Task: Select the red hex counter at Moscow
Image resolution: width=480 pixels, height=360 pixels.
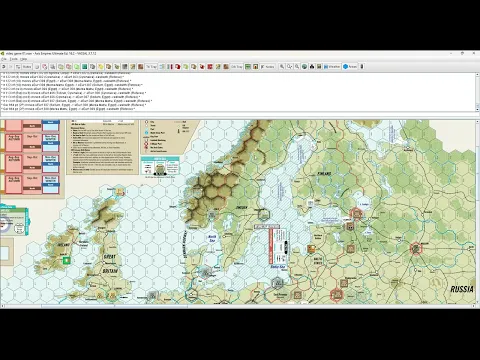Action: click(x=416, y=248)
